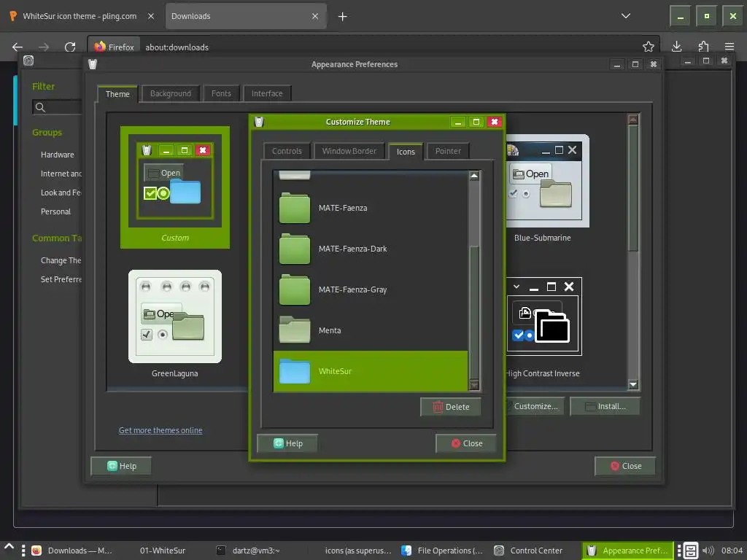Select the WhiteSur icon theme row
747x560 pixels.
371,371
